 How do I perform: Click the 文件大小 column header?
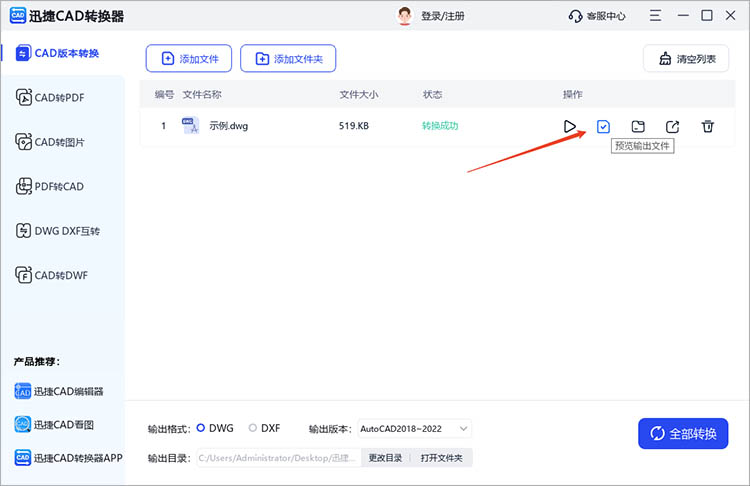[x=359, y=94]
